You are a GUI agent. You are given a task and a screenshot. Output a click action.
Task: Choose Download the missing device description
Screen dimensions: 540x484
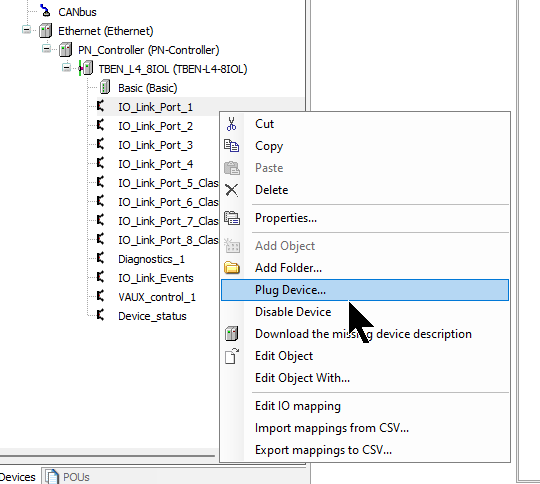click(x=365, y=334)
